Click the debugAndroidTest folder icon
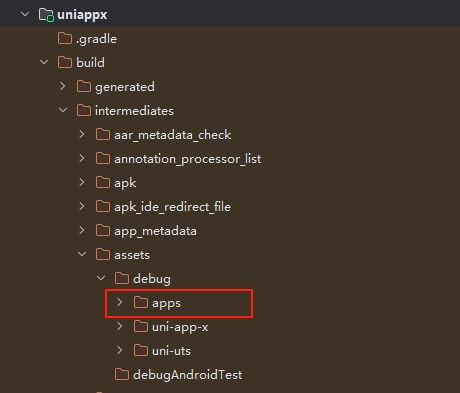The width and height of the screenshot is (460, 393). click(x=122, y=374)
